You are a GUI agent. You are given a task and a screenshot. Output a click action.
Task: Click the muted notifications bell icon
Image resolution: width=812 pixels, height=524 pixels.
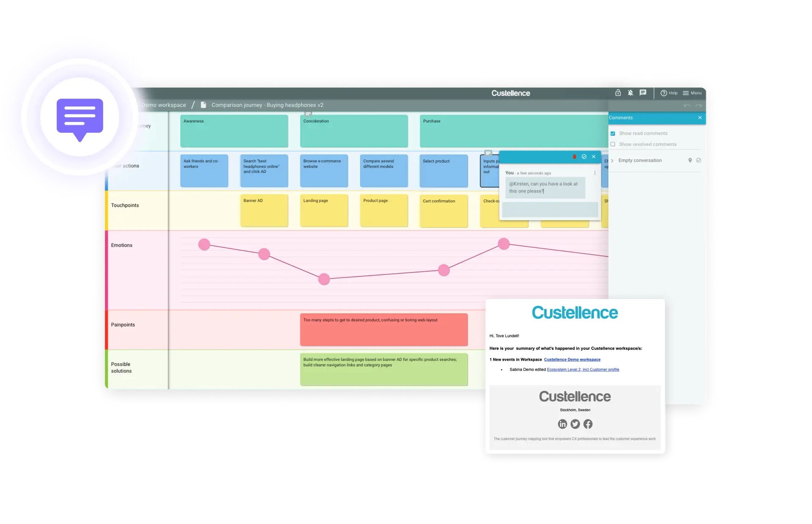click(630, 93)
